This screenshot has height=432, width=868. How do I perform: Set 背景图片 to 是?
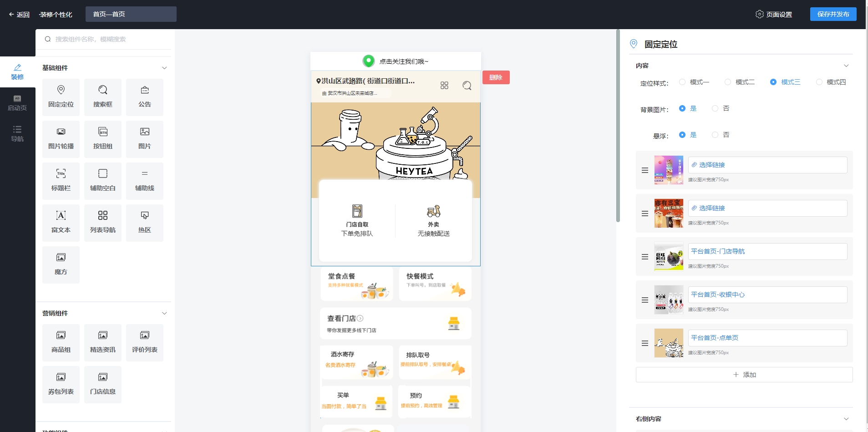(x=688, y=108)
